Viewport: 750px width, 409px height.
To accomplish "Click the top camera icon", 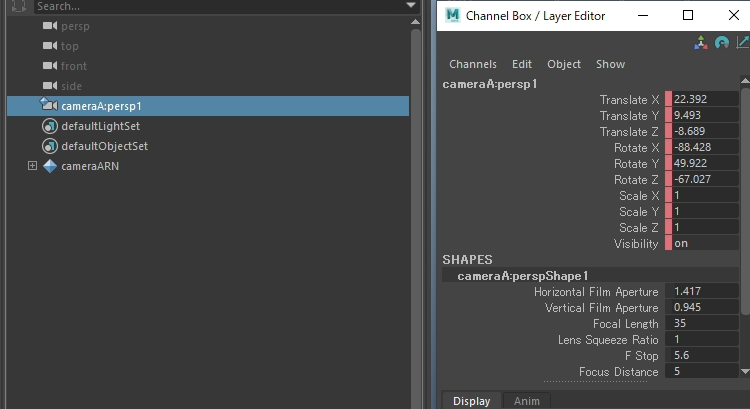I will click(50, 46).
